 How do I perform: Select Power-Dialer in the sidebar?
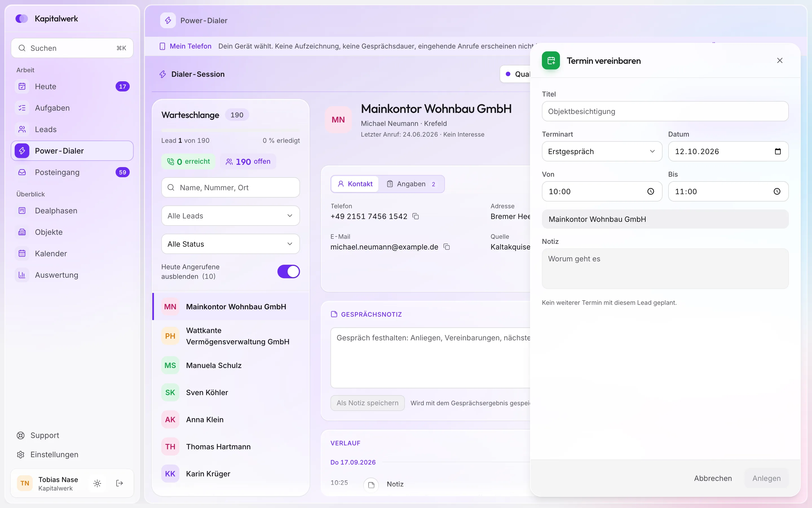[72, 151]
